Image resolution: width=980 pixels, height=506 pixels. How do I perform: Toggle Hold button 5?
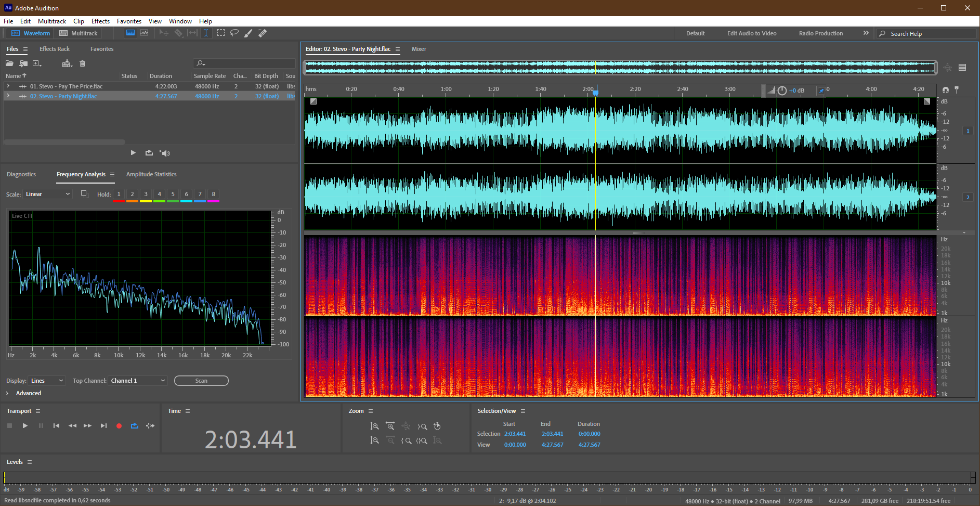tap(173, 194)
